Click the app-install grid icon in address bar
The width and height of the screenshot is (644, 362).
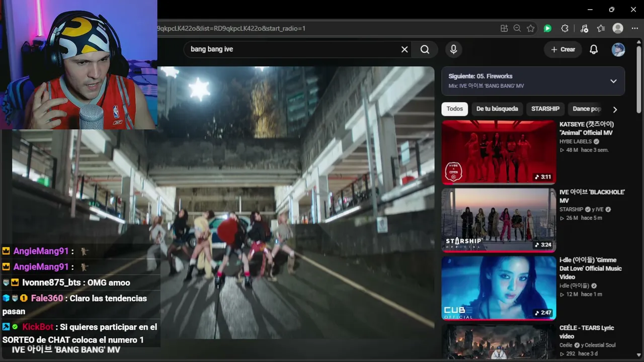coord(504,29)
